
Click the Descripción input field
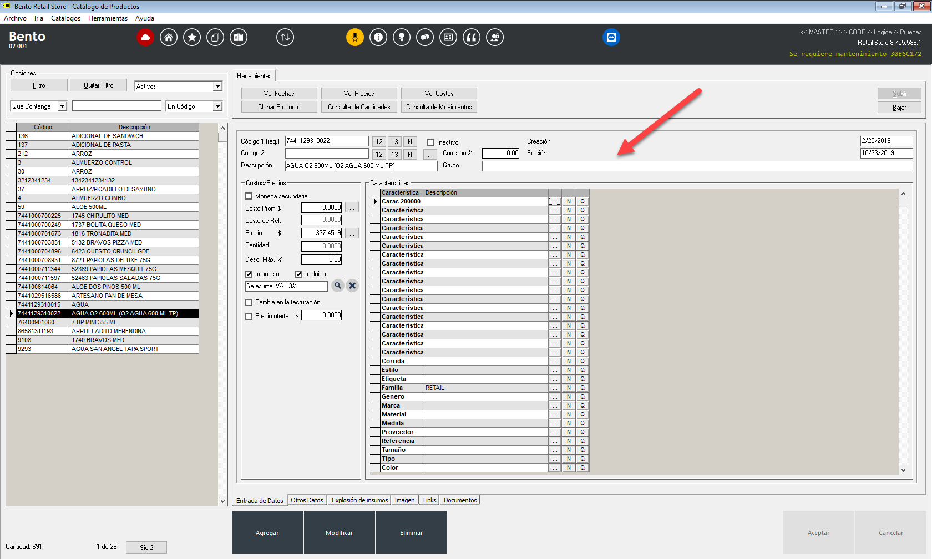tap(361, 166)
